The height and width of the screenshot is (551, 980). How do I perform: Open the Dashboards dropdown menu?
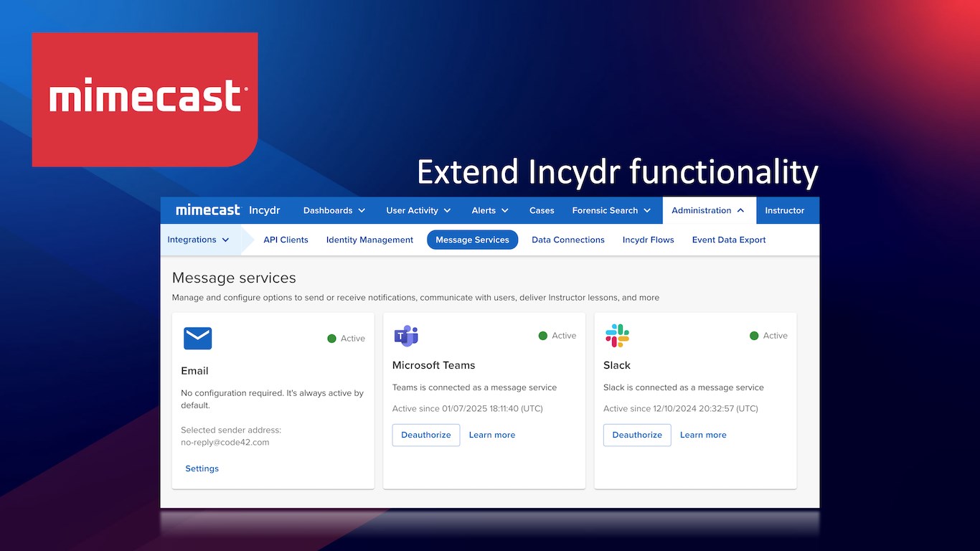coord(334,210)
